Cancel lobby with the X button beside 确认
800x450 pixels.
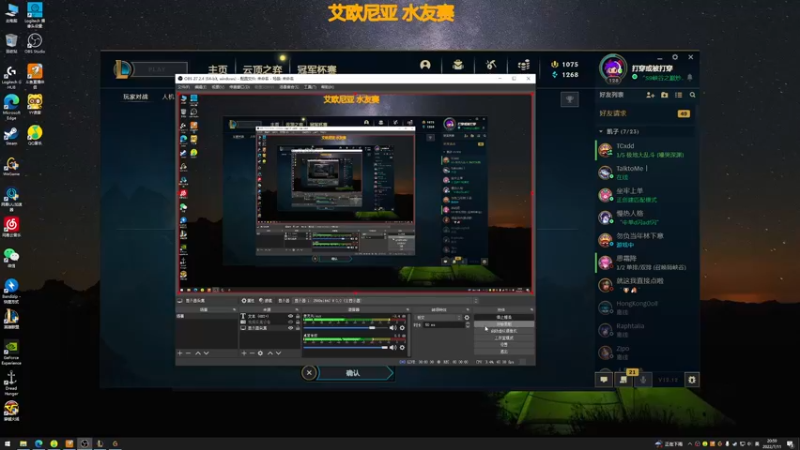click(x=309, y=373)
